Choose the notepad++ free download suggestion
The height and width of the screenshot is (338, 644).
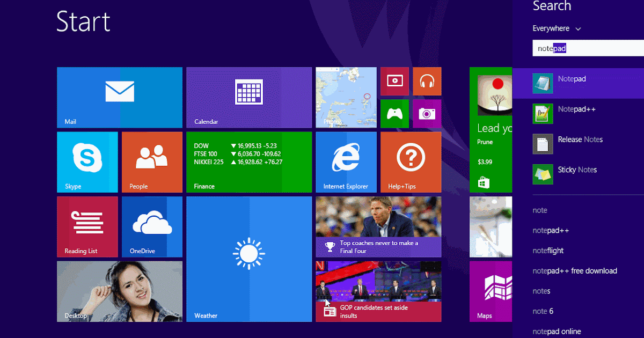tap(574, 271)
